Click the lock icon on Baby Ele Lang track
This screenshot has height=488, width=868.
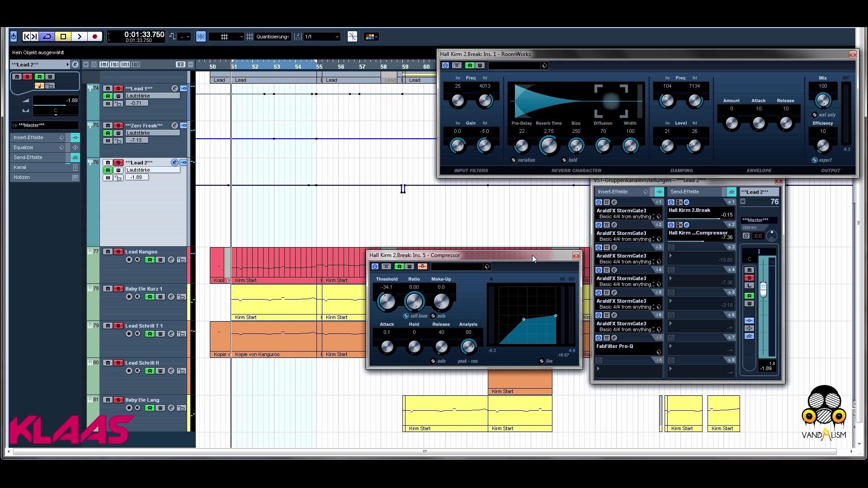coord(181,408)
